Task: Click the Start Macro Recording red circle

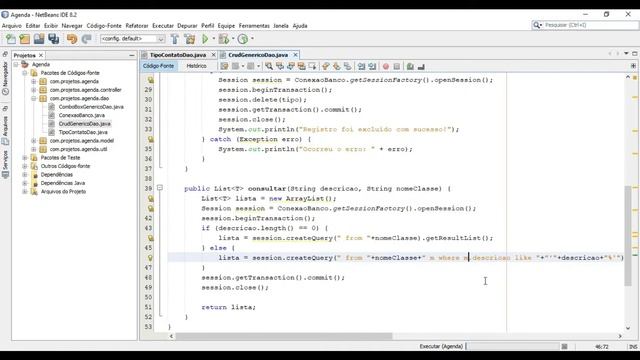Action: point(386,66)
